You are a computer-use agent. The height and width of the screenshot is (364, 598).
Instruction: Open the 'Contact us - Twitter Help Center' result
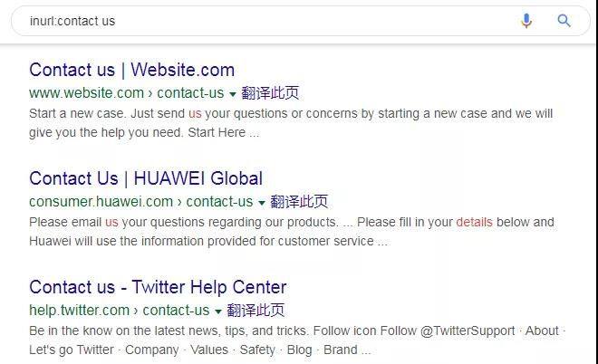coord(158,287)
